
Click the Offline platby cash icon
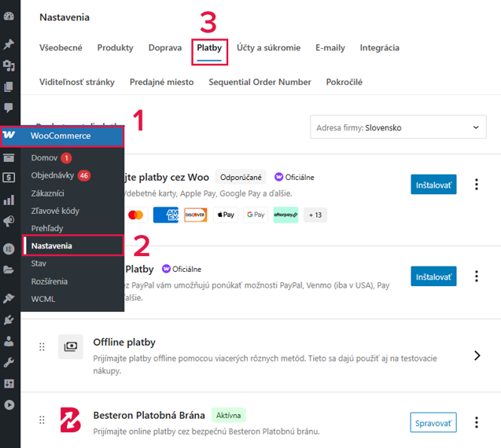coord(71,347)
